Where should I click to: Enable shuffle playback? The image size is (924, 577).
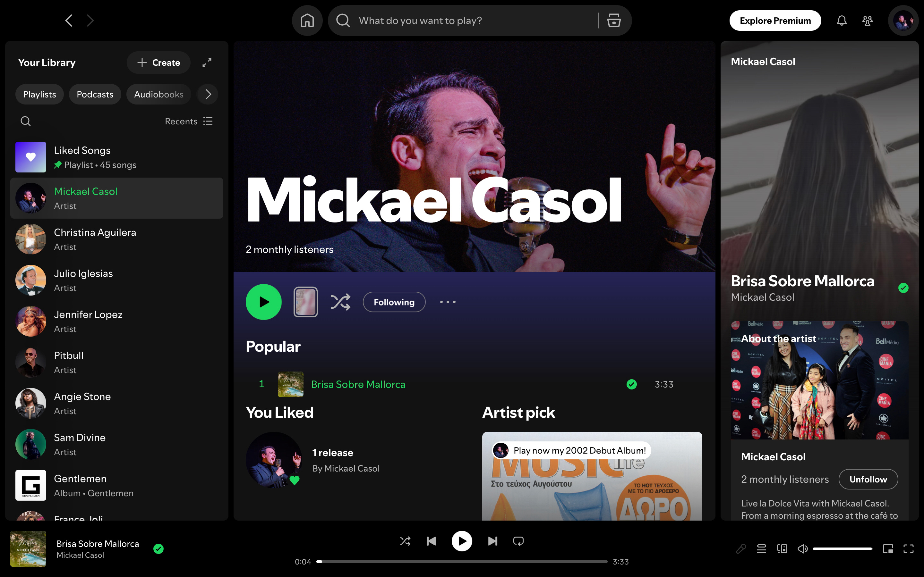click(x=405, y=541)
